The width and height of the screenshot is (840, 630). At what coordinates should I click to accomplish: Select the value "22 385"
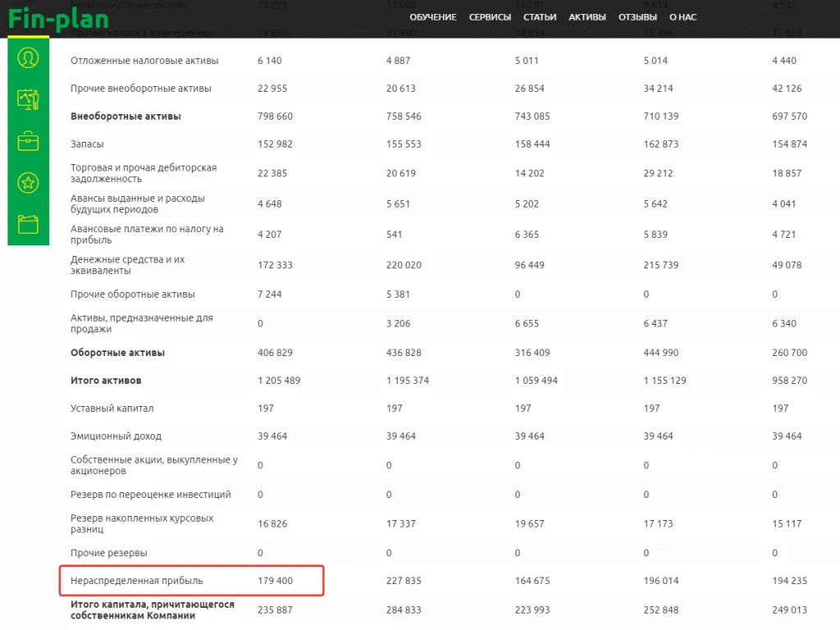point(272,173)
